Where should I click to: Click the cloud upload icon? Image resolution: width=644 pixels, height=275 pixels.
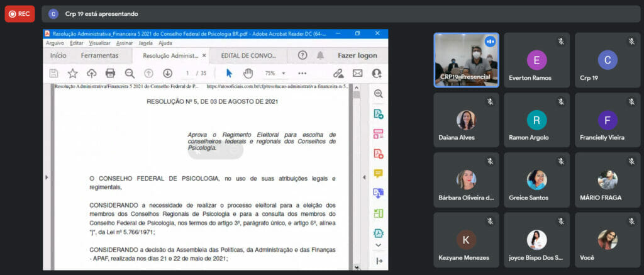91,73
